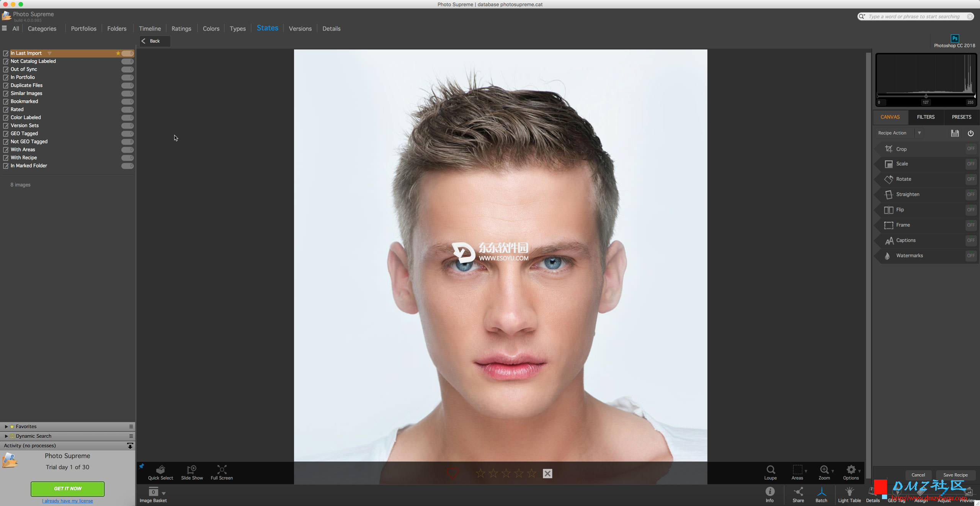Click I already have my license
The height and width of the screenshot is (506, 980).
[67, 501]
